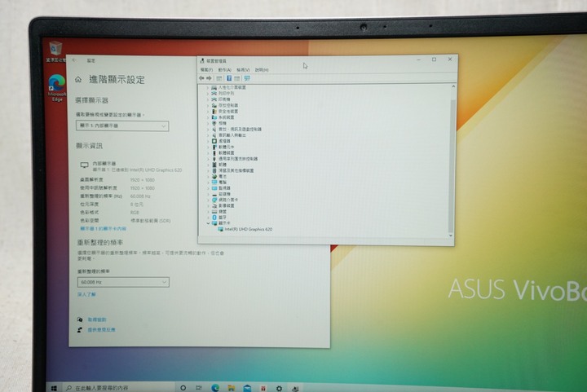587x392 pixels.
Task: Open File Explorer from the taskbar
Action: (x=232, y=388)
